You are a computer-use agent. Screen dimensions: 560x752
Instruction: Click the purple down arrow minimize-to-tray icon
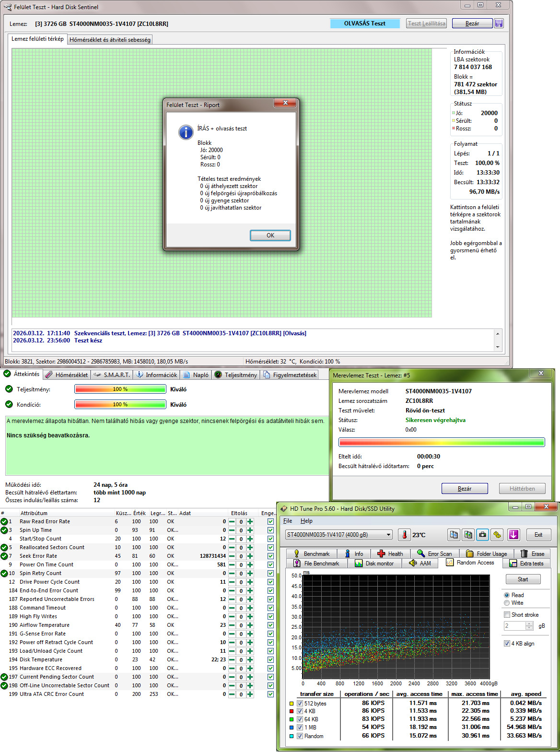pos(514,535)
